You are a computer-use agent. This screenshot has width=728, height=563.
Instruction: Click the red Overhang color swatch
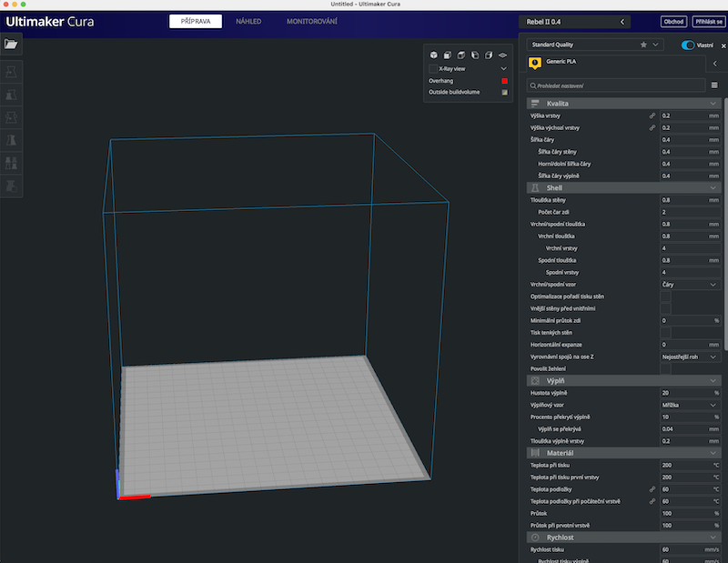pyautogui.click(x=504, y=80)
